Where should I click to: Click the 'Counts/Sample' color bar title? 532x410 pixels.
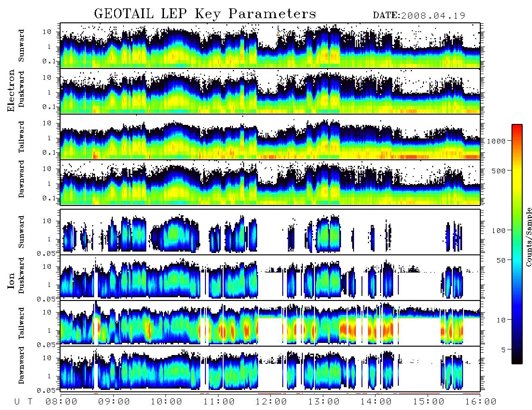point(528,237)
